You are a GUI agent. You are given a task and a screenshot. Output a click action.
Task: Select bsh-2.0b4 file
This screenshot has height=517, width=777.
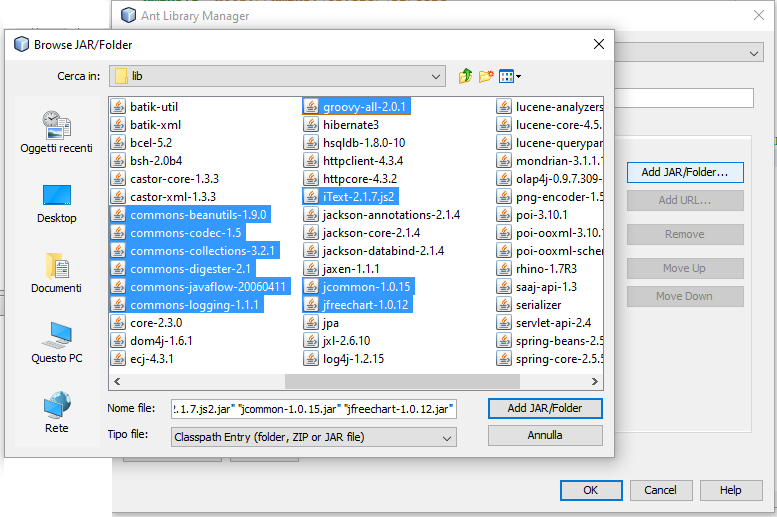[147, 161]
